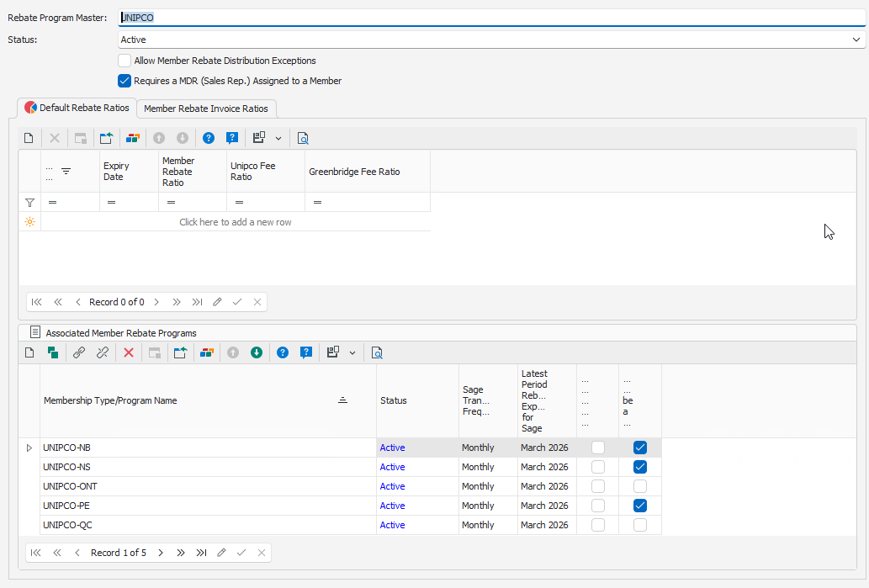Toggle Allow Member Rebate Distribution Exceptions checkbox
Screen dimensions: 869x588
125,61
